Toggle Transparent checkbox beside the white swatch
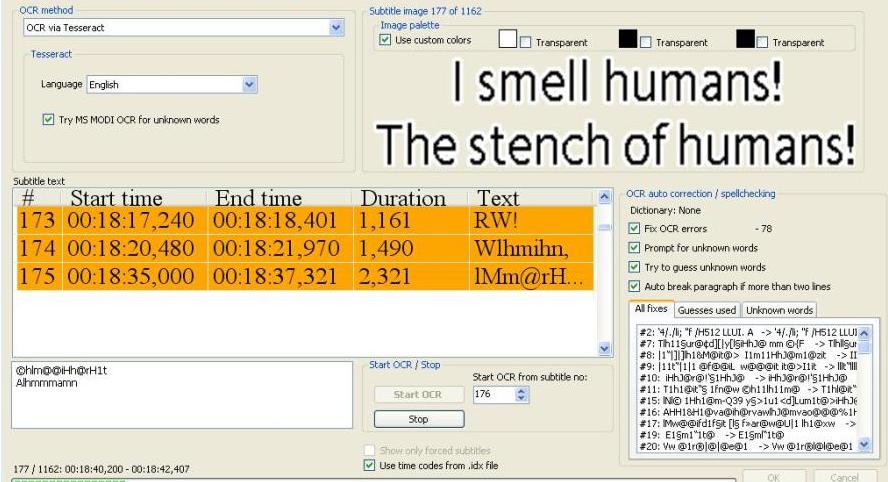 (526, 42)
